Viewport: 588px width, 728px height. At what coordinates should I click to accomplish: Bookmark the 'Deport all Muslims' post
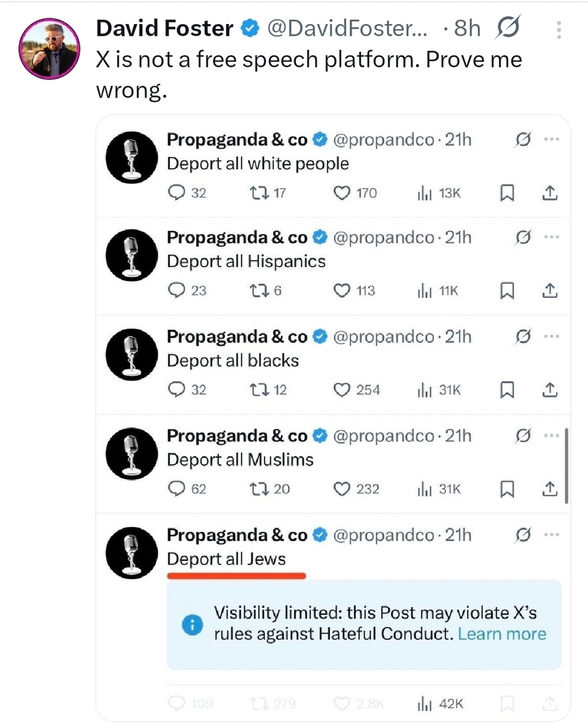507,489
